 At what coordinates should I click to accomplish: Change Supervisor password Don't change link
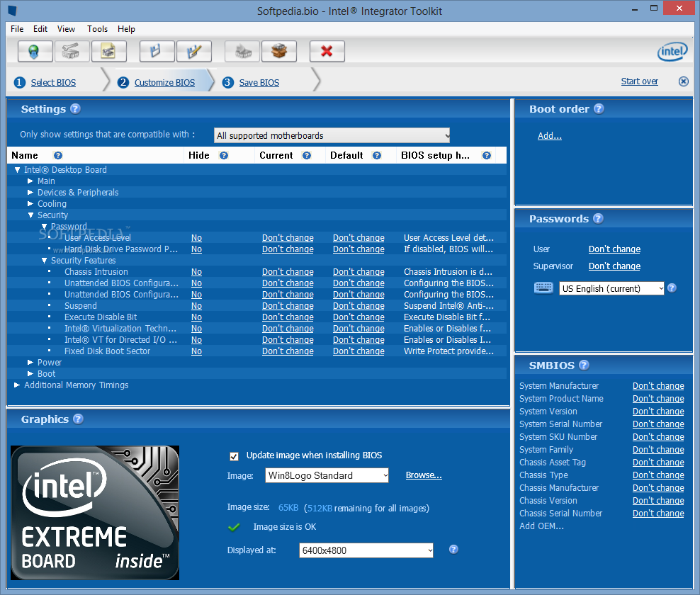coord(614,266)
